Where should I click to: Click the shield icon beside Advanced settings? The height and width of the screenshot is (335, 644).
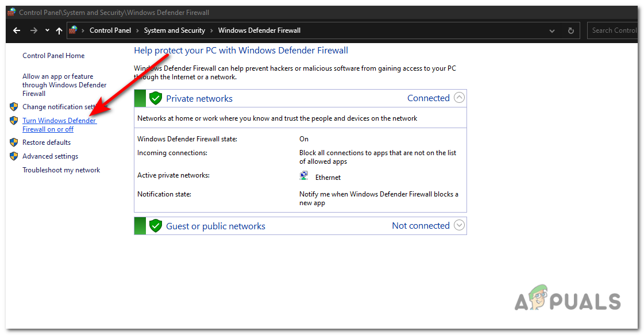[x=14, y=156]
